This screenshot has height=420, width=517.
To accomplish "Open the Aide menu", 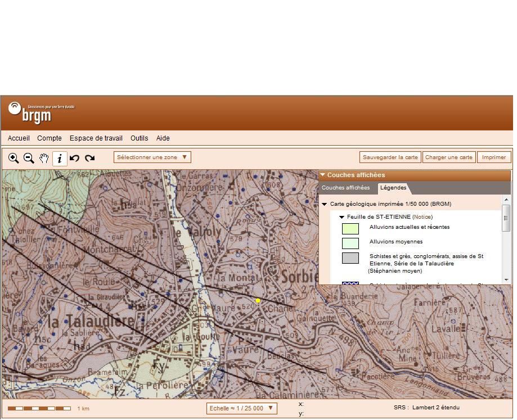I will [163, 138].
